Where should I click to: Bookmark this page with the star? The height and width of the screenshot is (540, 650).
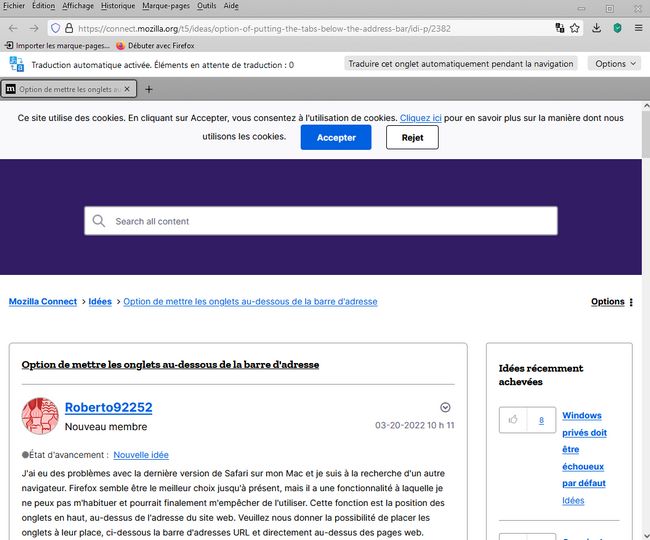coord(575,28)
